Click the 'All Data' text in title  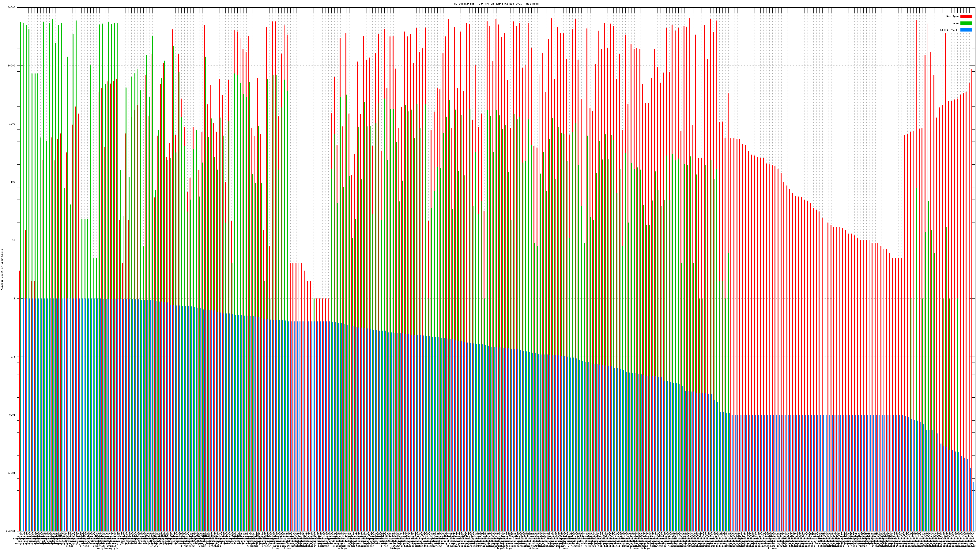(x=532, y=4)
